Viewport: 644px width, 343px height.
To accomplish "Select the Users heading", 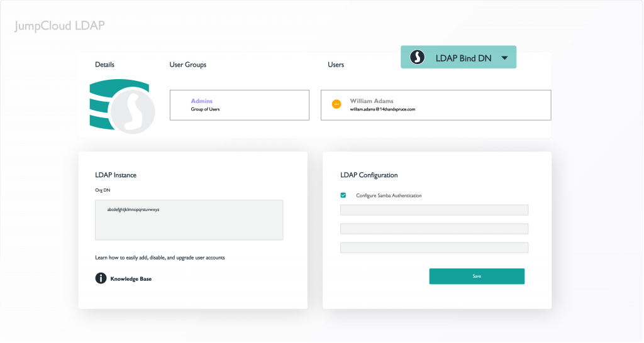I will coord(336,65).
